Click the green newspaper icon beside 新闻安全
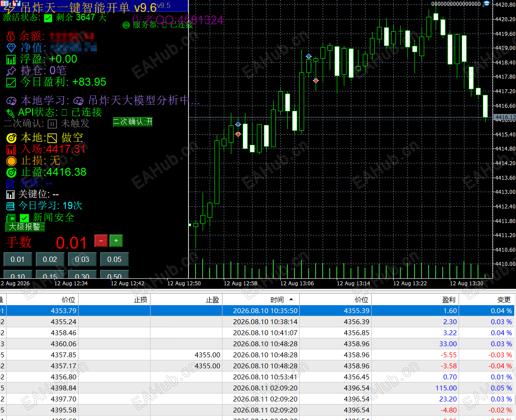The width and height of the screenshot is (516, 420). [11, 218]
